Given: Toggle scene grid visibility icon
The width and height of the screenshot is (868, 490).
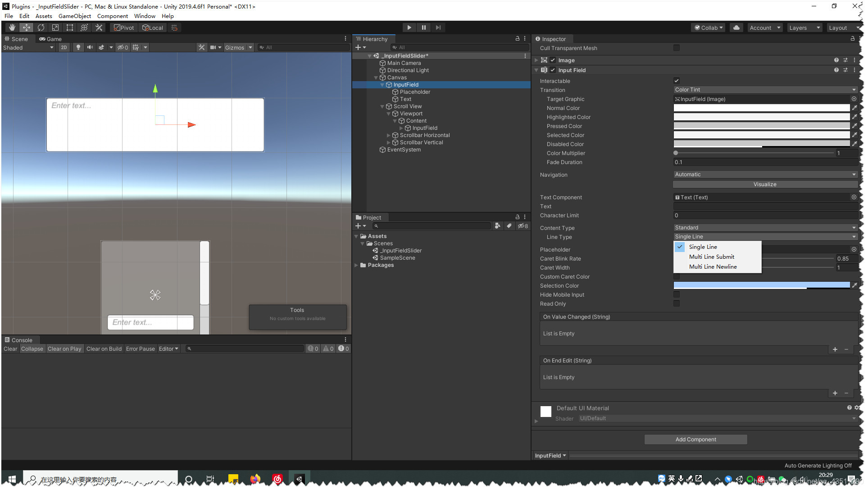Looking at the screenshot, I should (x=136, y=47).
